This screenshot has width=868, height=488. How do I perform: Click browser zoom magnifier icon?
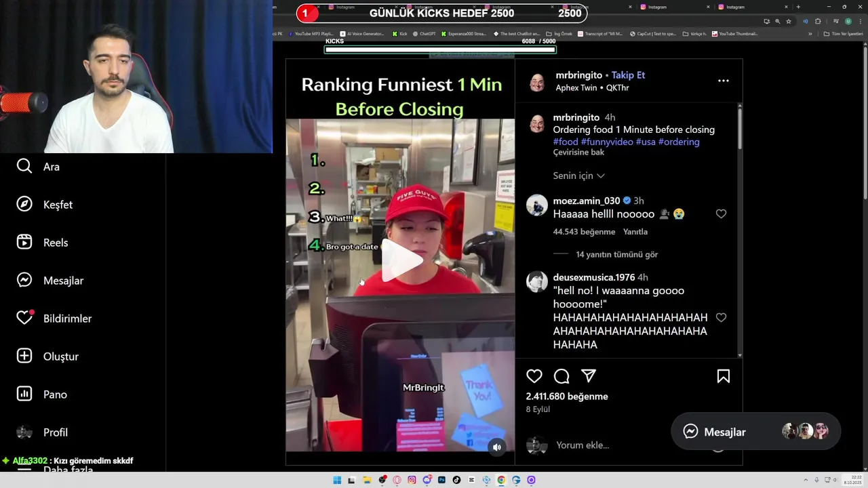(x=777, y=21)
